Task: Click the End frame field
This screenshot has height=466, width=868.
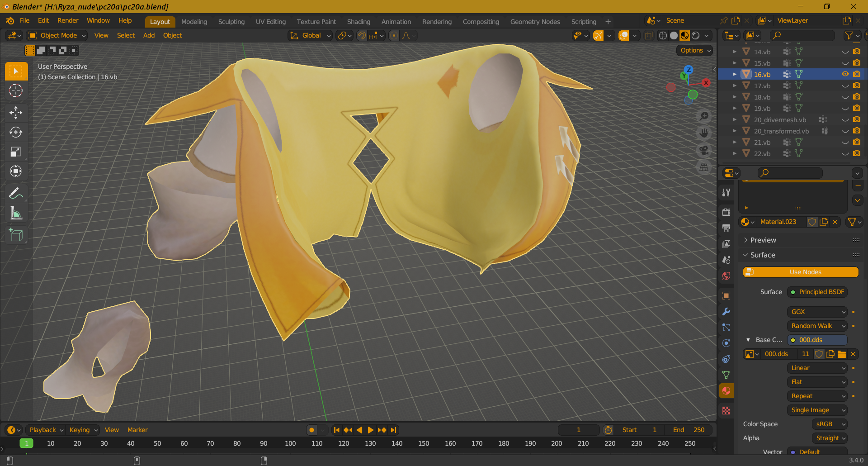Action: [x=689, y=430]
